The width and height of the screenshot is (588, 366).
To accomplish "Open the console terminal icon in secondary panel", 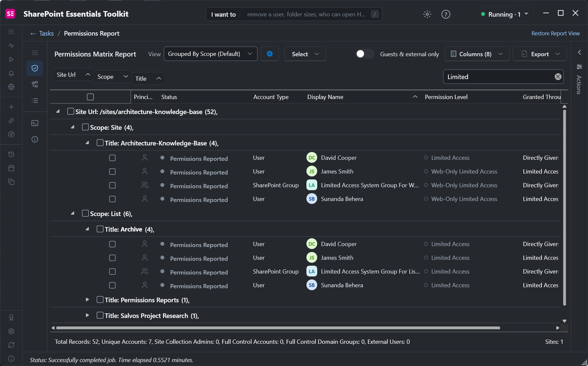I will coord(35,123).
